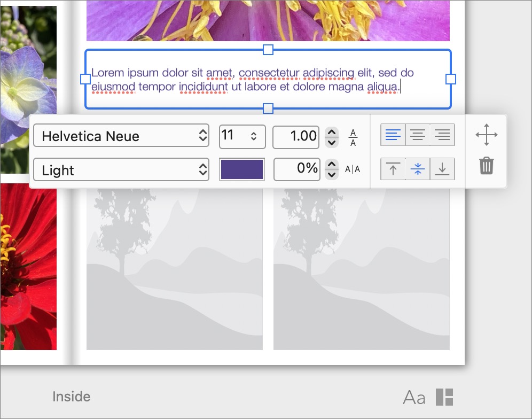This screenshot has height=419, width=532.
Task: Click the 1.00 line spacing field
Action: tap(296, 137)
